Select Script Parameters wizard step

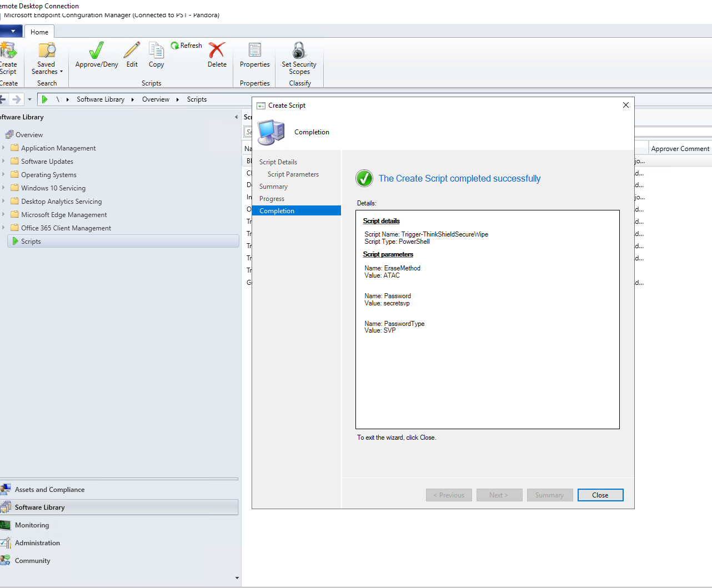pos(293,174)
